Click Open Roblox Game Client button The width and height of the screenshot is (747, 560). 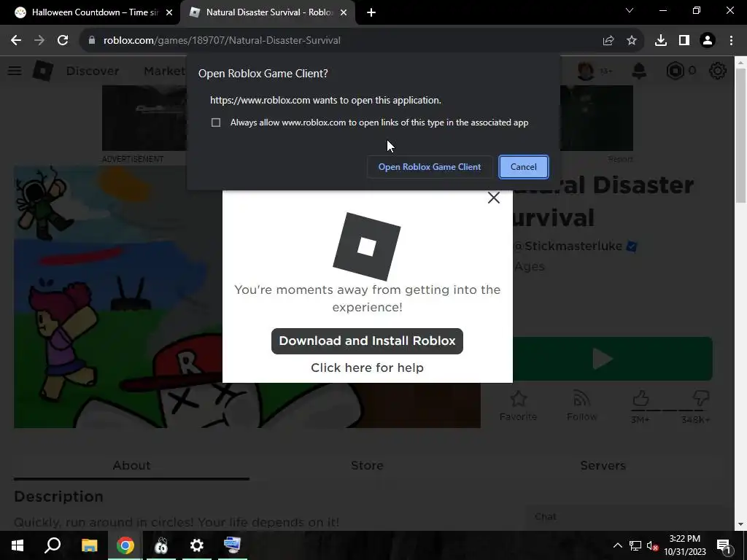[x=429, y=167]
